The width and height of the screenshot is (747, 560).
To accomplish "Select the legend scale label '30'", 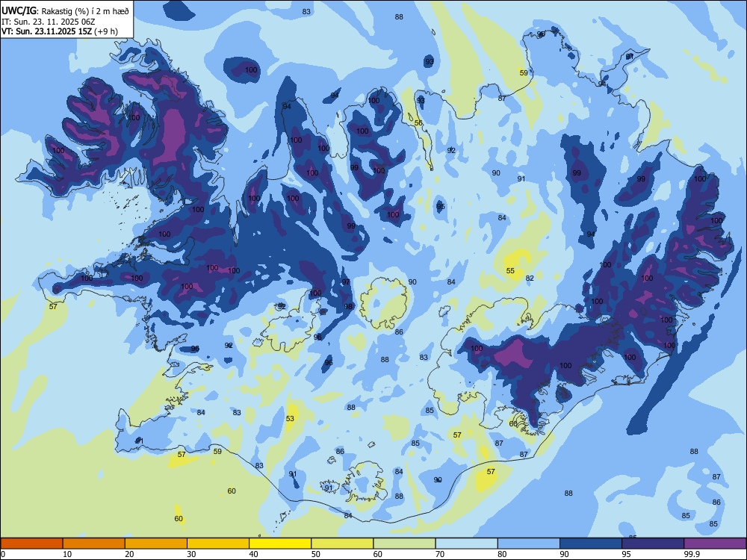I will tap(191, 554).
